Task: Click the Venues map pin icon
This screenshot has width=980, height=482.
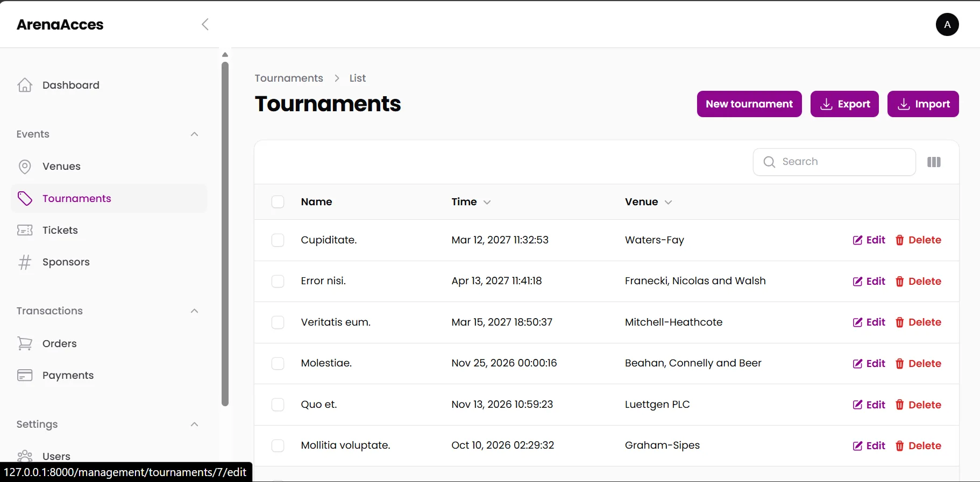Action: [x=25, y=167]
